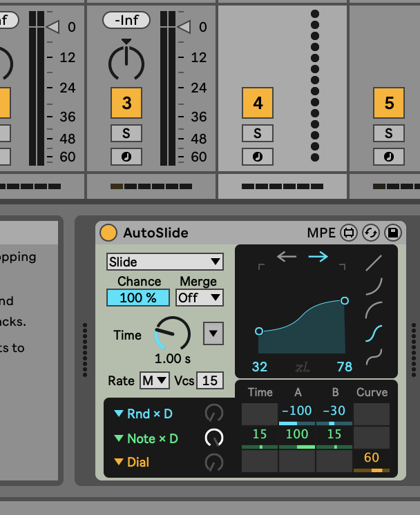
Task: Click the envelope end value 78
Action: (x=345, y=367)
